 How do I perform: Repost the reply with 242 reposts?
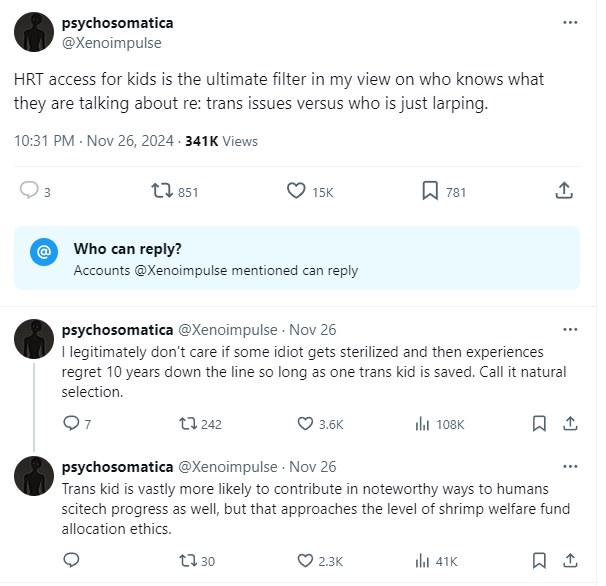[183, 424]
